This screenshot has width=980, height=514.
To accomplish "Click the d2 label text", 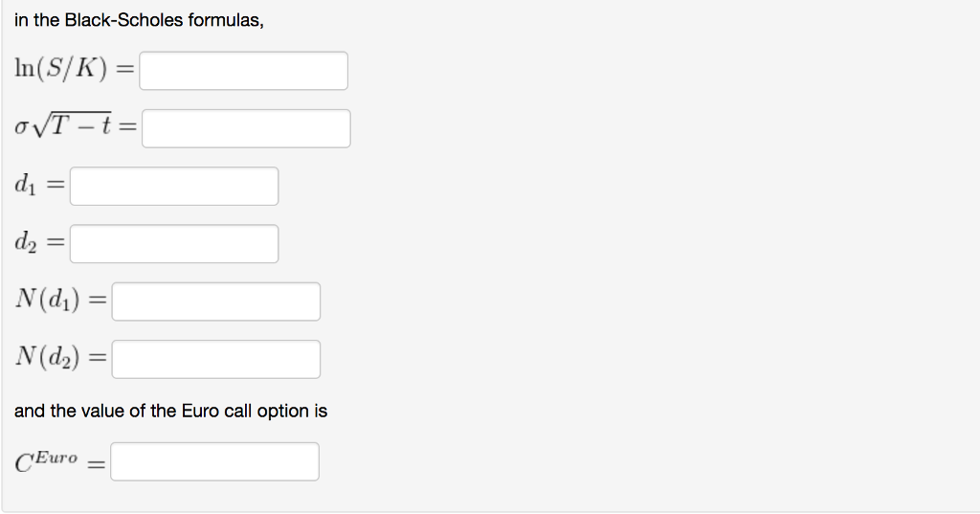I will 25,243.
